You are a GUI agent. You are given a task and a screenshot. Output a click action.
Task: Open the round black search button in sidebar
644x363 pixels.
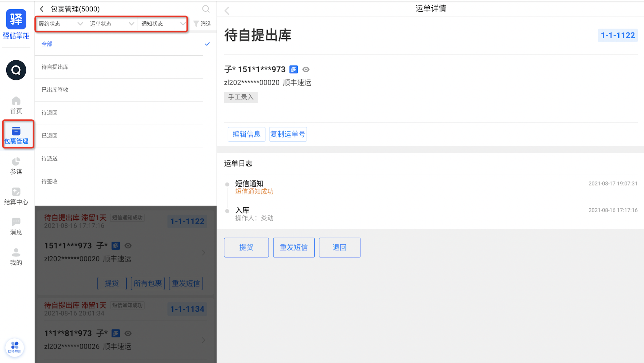click(16, 70)
